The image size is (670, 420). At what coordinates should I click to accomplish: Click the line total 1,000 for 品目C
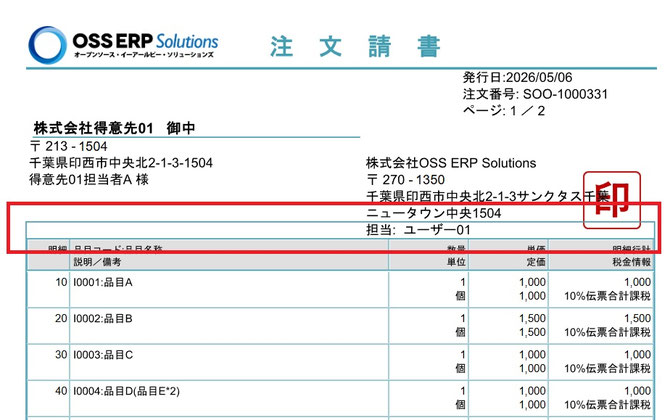[x=637, y=355]
